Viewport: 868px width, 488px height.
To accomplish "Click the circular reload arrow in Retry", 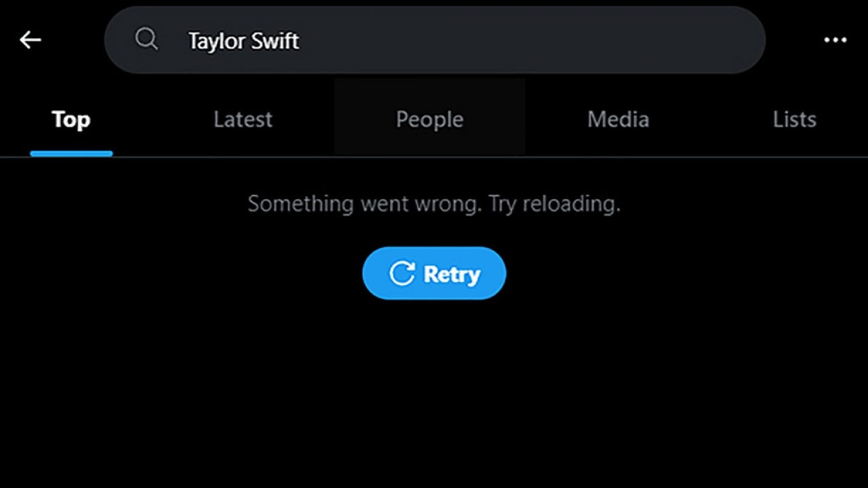I will [401, 273].
